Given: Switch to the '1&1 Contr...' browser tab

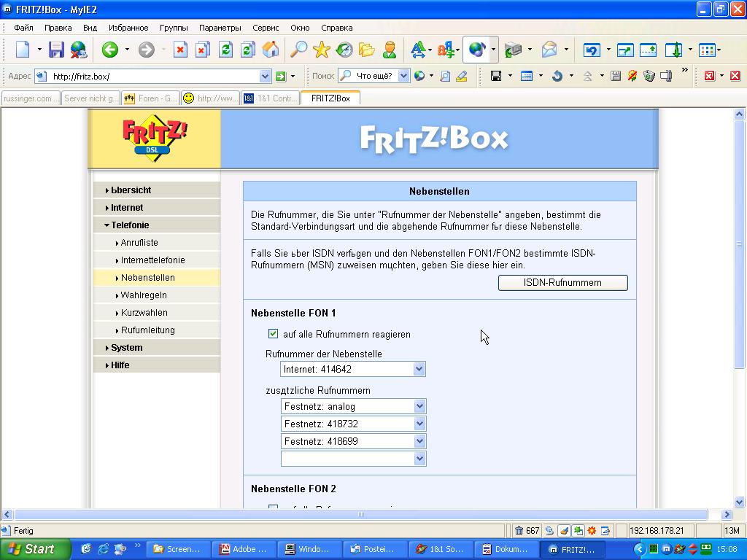Looking at the screenshot, I should 271,98.
